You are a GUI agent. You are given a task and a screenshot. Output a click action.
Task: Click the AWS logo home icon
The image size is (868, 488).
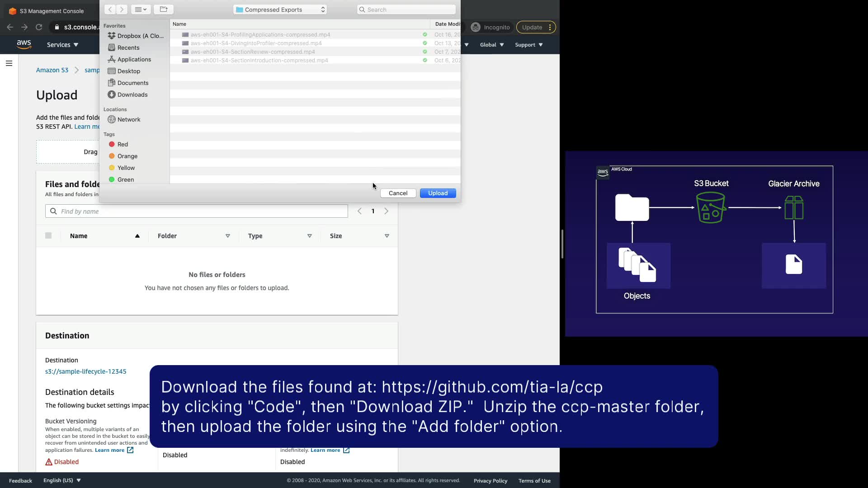(x=24, y=44)
